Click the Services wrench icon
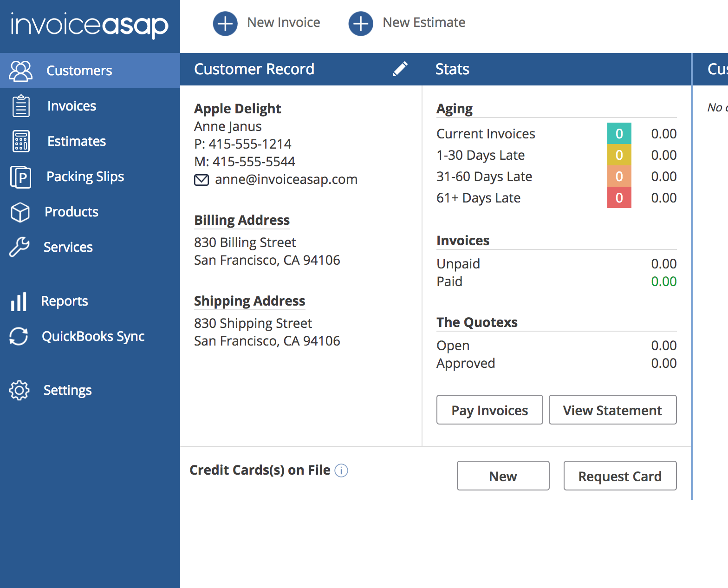Viewport: 728px width, 588px height. pos(19,247)
